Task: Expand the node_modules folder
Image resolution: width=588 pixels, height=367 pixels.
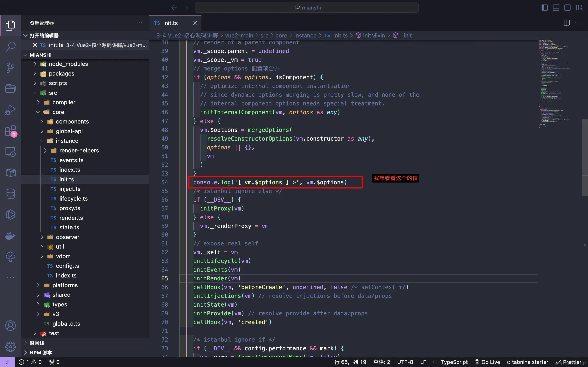Action: click(68, 64)
